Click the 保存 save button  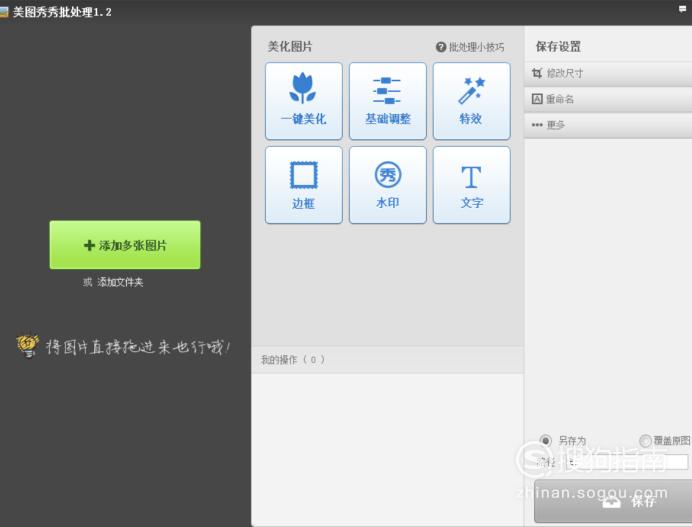click(613, 501)
